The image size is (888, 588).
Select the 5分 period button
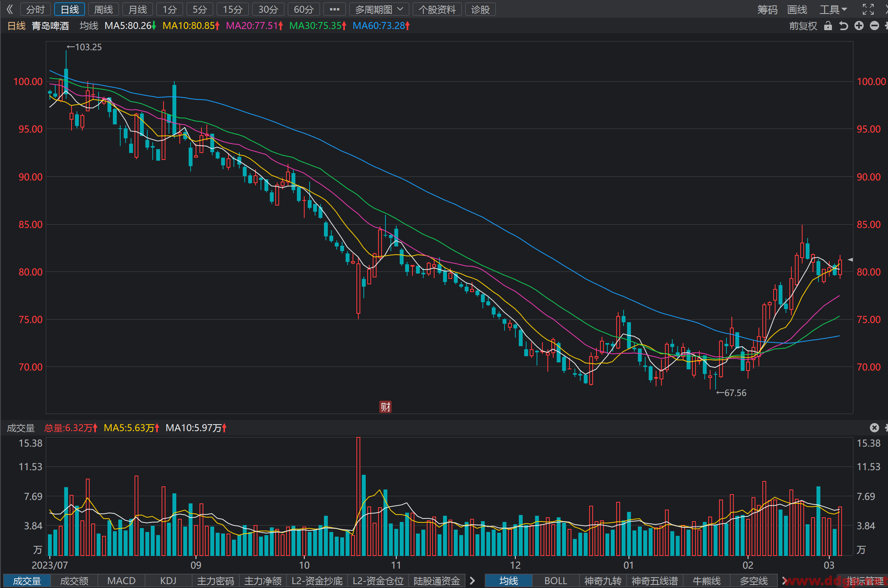click(x=200, y=9)
